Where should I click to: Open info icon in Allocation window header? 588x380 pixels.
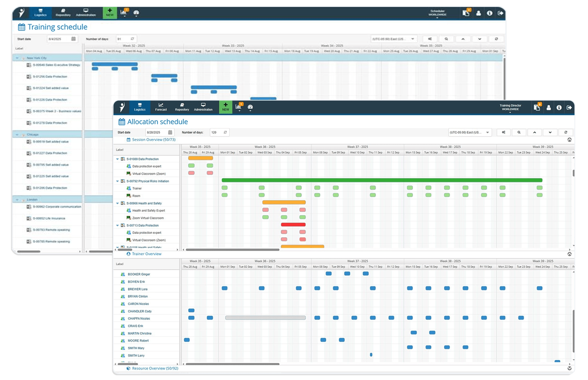tap(559, 108)
